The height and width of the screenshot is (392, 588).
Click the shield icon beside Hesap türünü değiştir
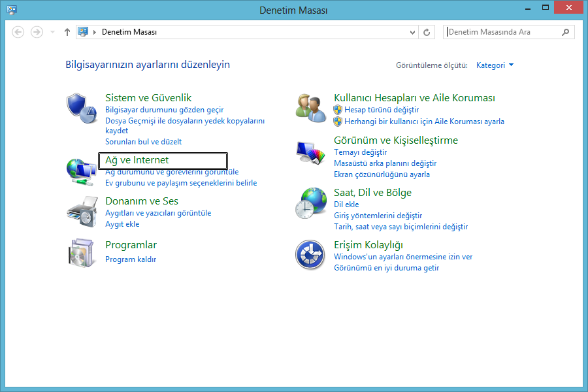click(x=338, y=110)
